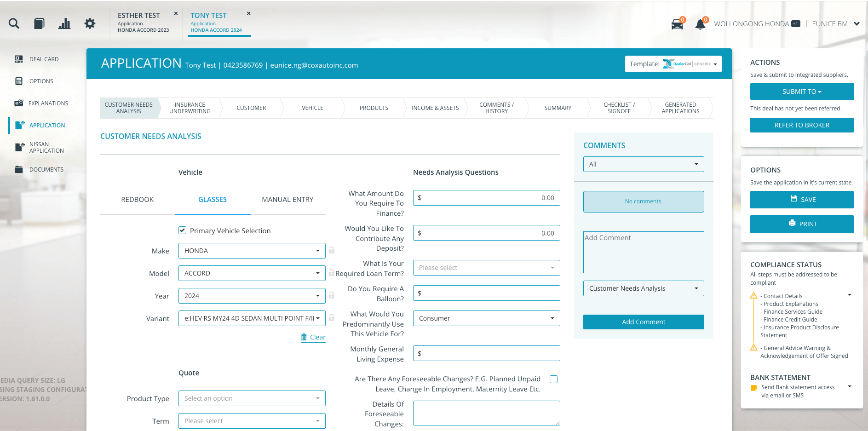Tick the Foreseeable Changes checkbox

tap(554, 379)
